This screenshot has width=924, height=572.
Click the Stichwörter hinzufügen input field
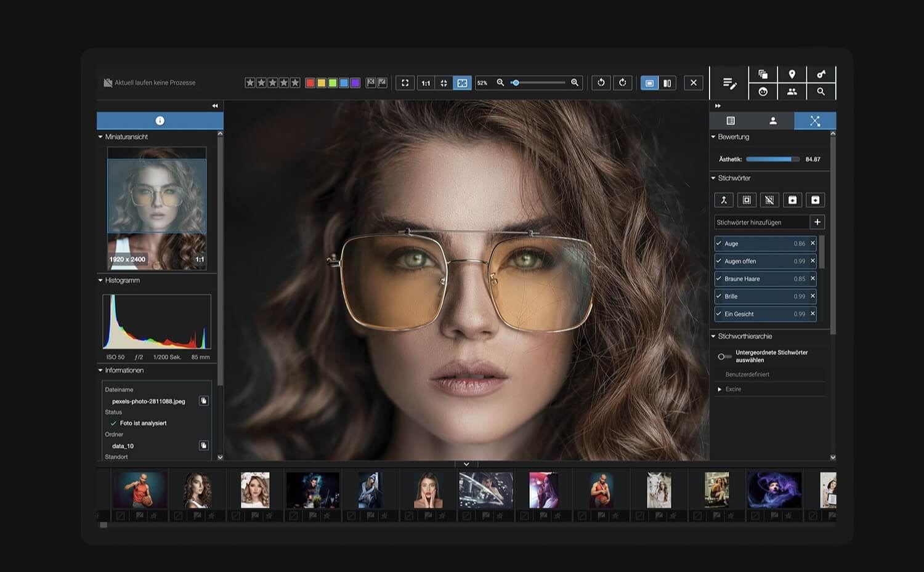762,222
